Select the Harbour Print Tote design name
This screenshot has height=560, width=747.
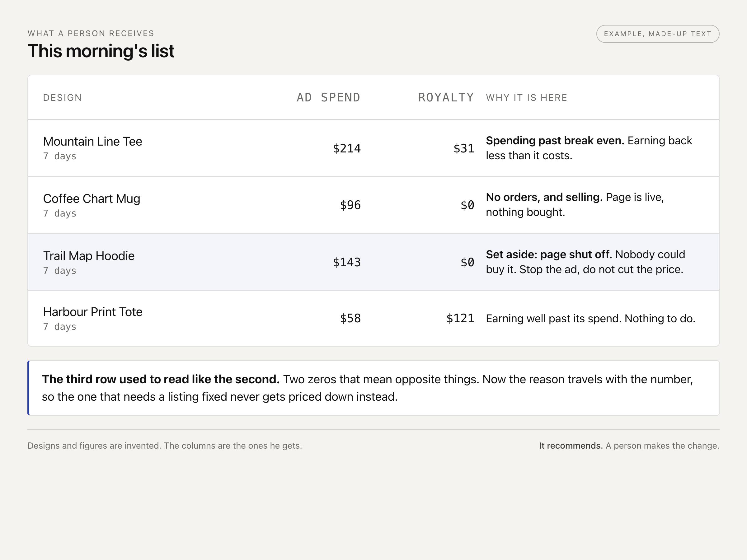coord(93,312)
